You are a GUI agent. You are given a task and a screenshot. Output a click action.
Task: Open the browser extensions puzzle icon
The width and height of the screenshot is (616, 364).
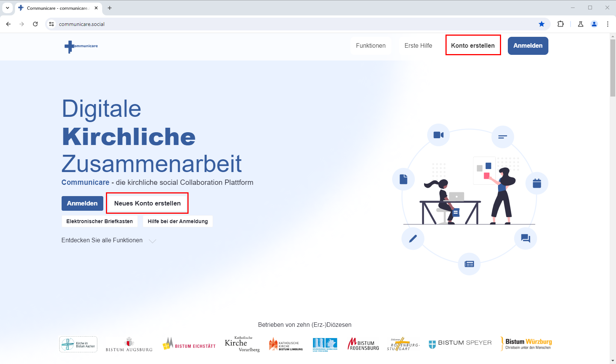pyautogui.click(x=560, y=24)
